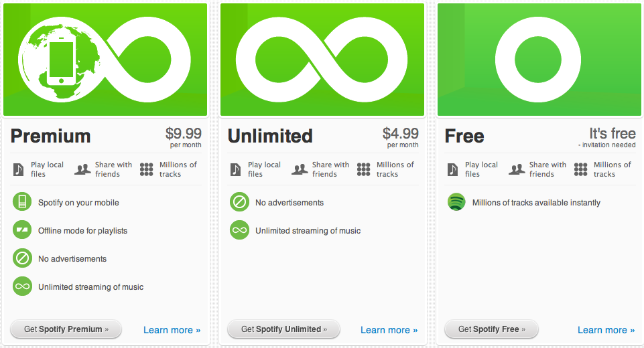This screenshot has height=348, width=644.
Task: Open Learn more link under Free
Action: click(606, 330)
